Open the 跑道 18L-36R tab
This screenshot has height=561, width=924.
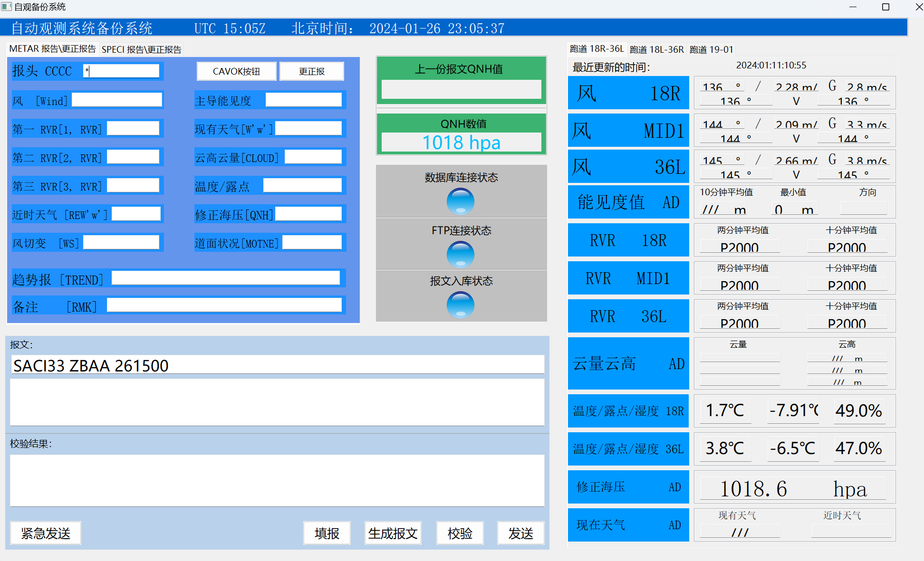[656, 49]
